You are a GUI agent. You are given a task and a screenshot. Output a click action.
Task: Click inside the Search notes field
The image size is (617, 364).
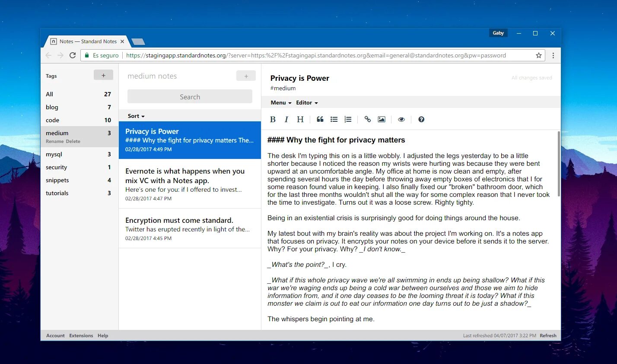(189, 96)
